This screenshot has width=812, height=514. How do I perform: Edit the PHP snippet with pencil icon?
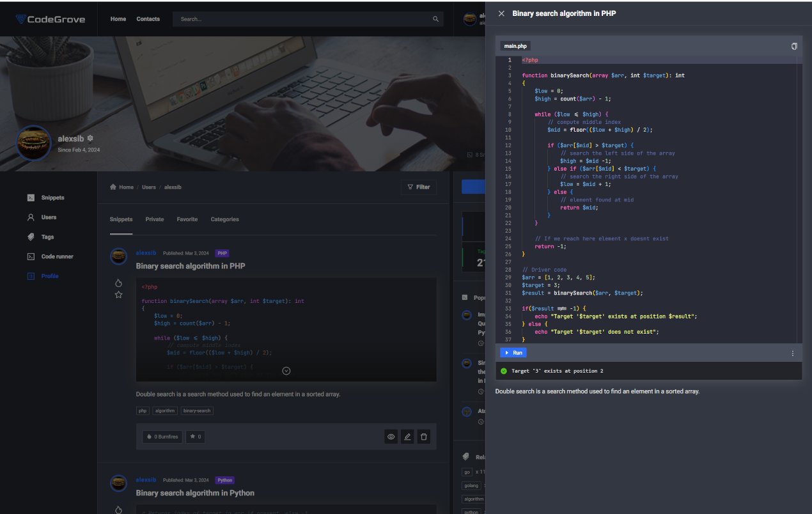[407, 437]
